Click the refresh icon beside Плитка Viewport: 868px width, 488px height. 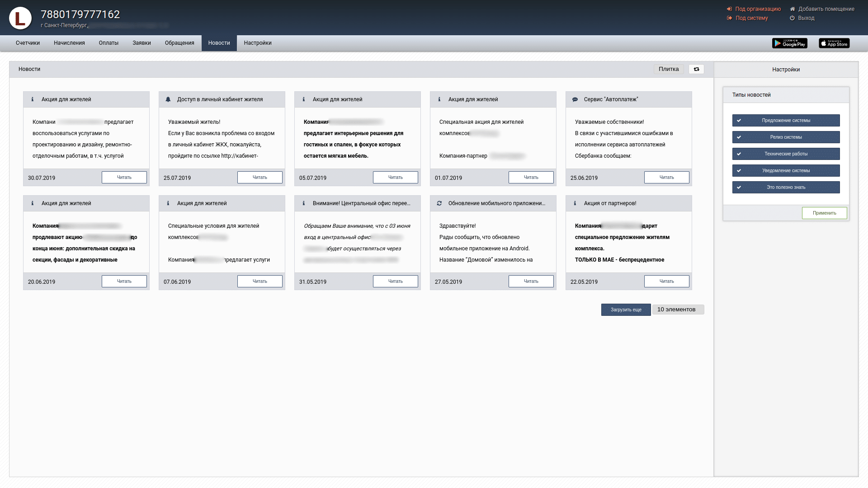click(696, 69)
